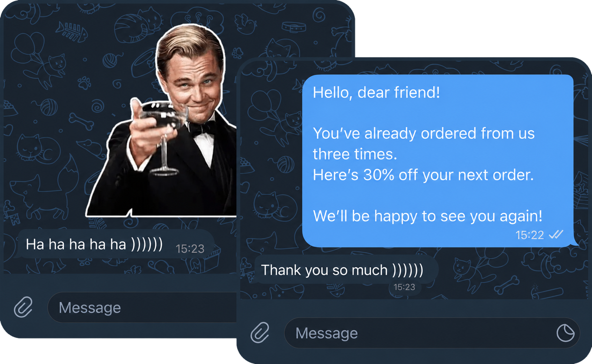This screenshot has width=592, height=364.
Task: Click the 'You've already ordered from us' line
Action: (x=424, y=134)
